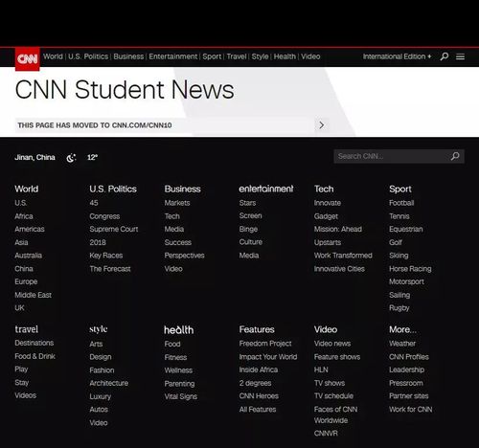The height and width of the screenshot is (448, 479).
Task: Click Luxury link
Action: (101, 396)
